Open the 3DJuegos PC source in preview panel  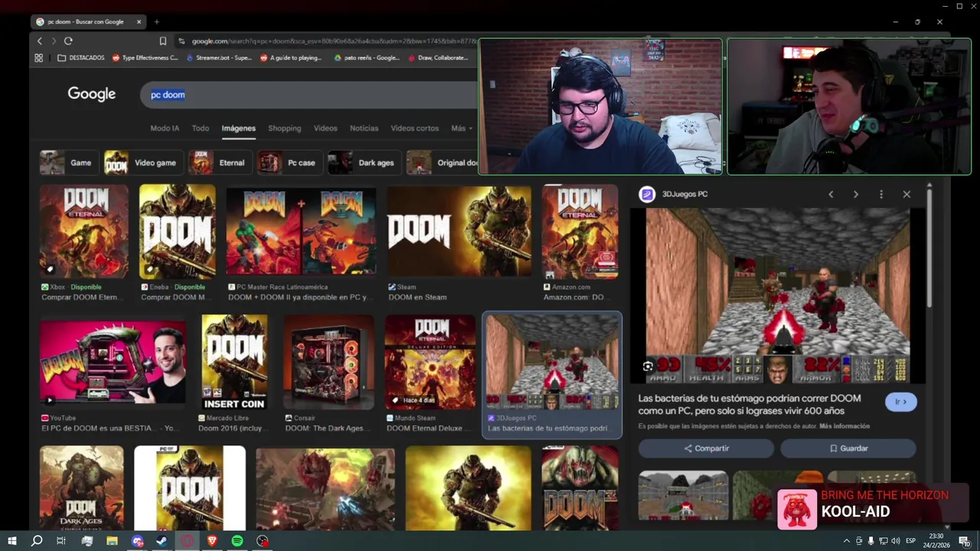674,194
